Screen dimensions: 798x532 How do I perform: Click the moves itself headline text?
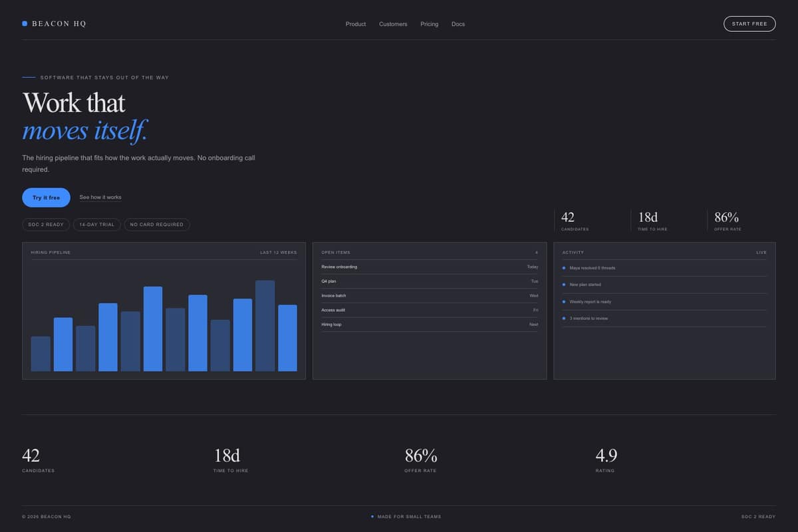click(x=84, y=130)
